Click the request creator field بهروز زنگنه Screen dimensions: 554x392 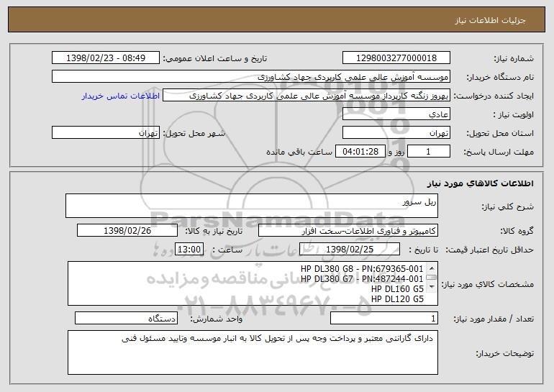click(x=306, y=96)
